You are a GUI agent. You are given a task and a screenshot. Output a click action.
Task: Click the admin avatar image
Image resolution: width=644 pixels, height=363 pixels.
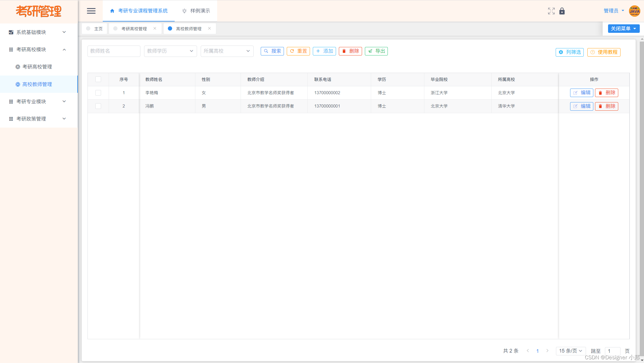pos(634,11)
